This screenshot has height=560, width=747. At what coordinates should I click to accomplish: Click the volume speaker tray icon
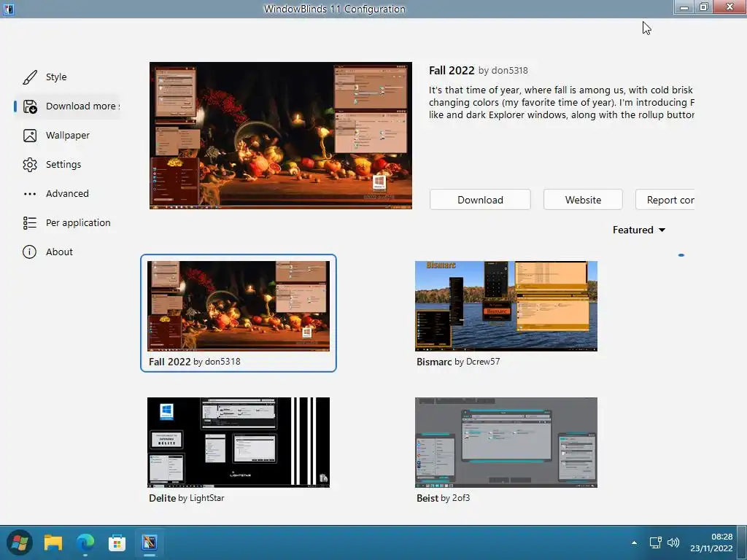(x=673, y=542)
